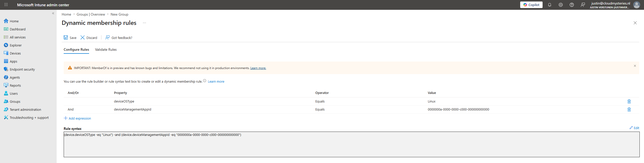Click inside the Rule syntax text box
Viewport: 644px width, 163px height.
click(x=352, y=144)
